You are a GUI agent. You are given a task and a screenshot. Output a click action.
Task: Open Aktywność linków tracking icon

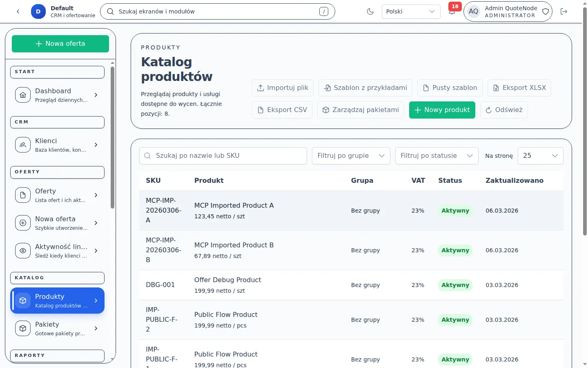(x=22, y=251)
